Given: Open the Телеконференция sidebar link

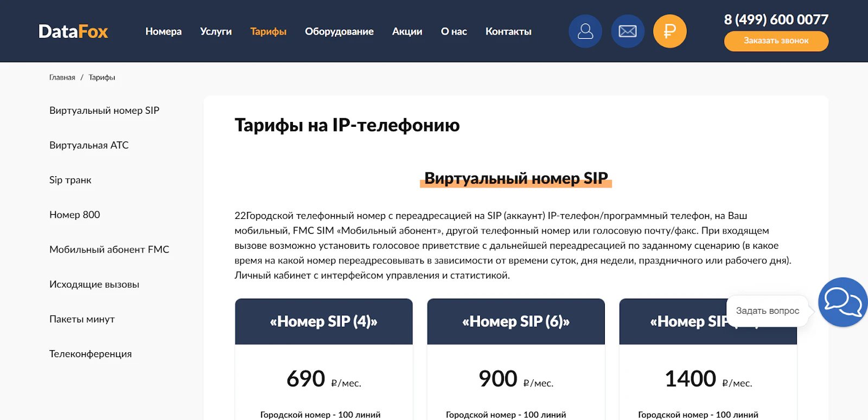Looking at the screenshot, I should tap(91, 354).
